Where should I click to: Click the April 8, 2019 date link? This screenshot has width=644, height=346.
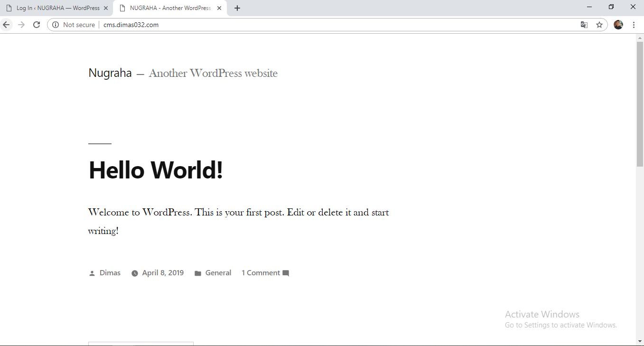tap(163, 273)
